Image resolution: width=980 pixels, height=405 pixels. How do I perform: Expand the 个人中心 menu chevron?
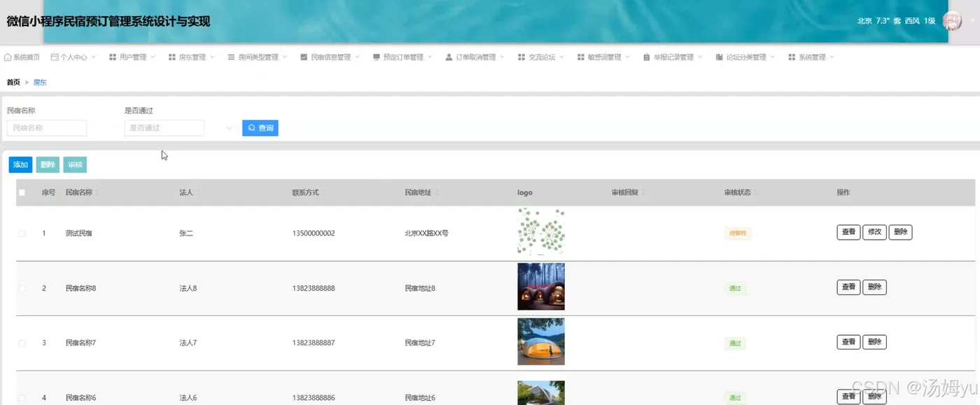click(x=94, y=57)
